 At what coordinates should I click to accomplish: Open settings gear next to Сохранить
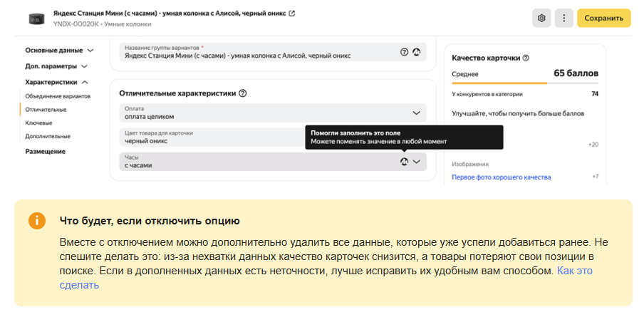pos(541,18)
